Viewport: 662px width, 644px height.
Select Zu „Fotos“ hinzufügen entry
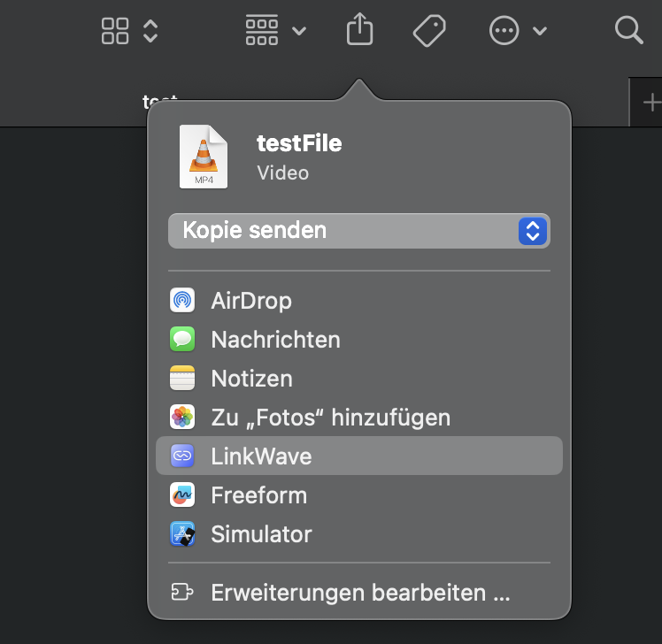click(330, 418)
